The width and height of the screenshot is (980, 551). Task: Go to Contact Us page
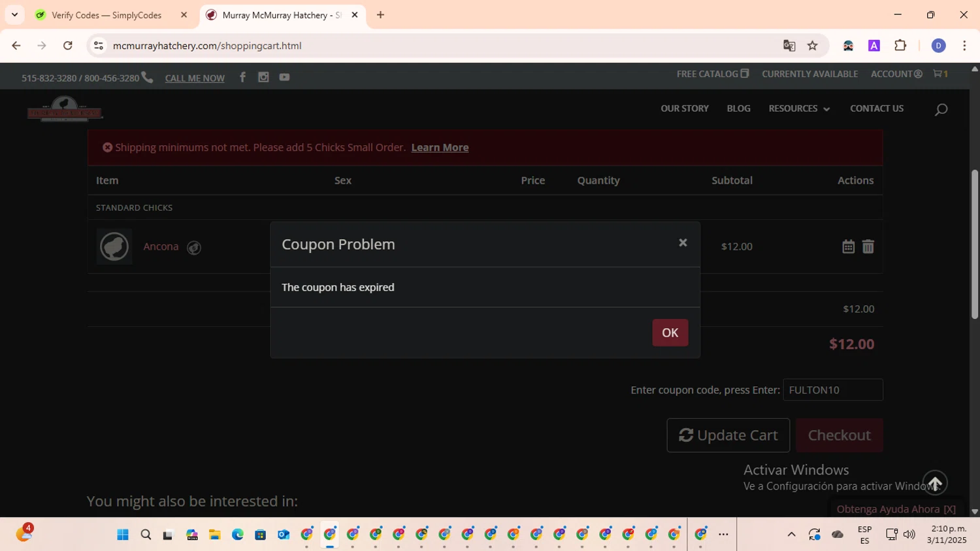[877, 109]
